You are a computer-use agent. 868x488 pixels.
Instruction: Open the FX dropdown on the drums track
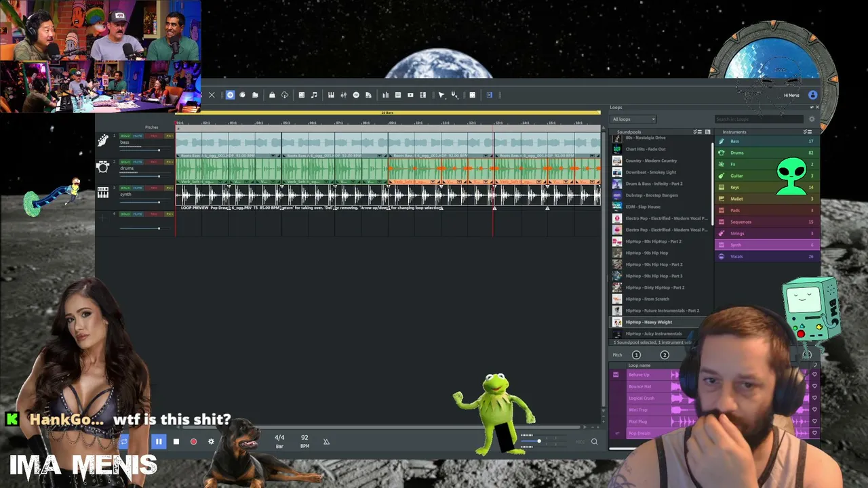coord(170,162)
